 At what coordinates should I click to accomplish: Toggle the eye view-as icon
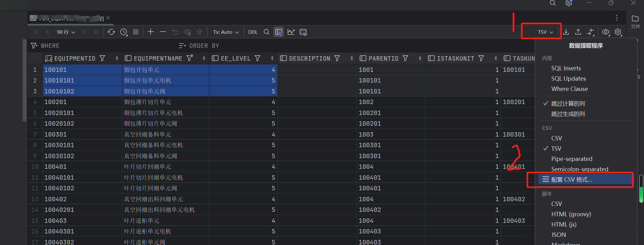606,32
